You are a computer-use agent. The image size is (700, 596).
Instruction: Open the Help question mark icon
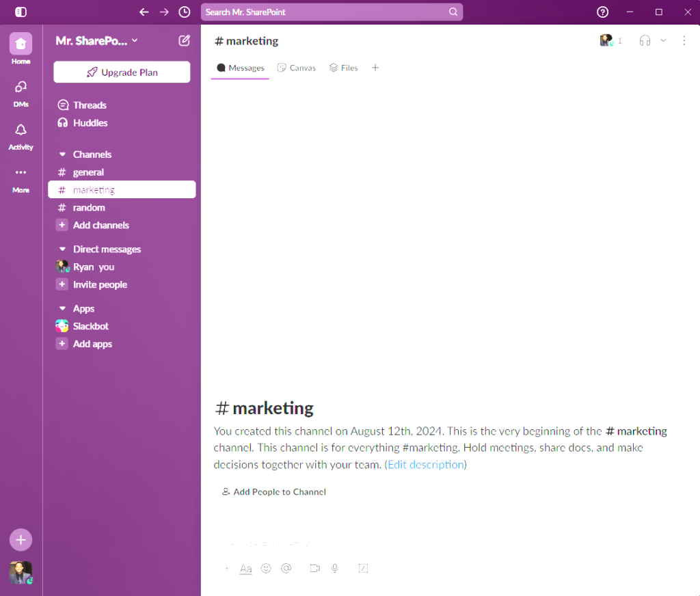[603, 12]
